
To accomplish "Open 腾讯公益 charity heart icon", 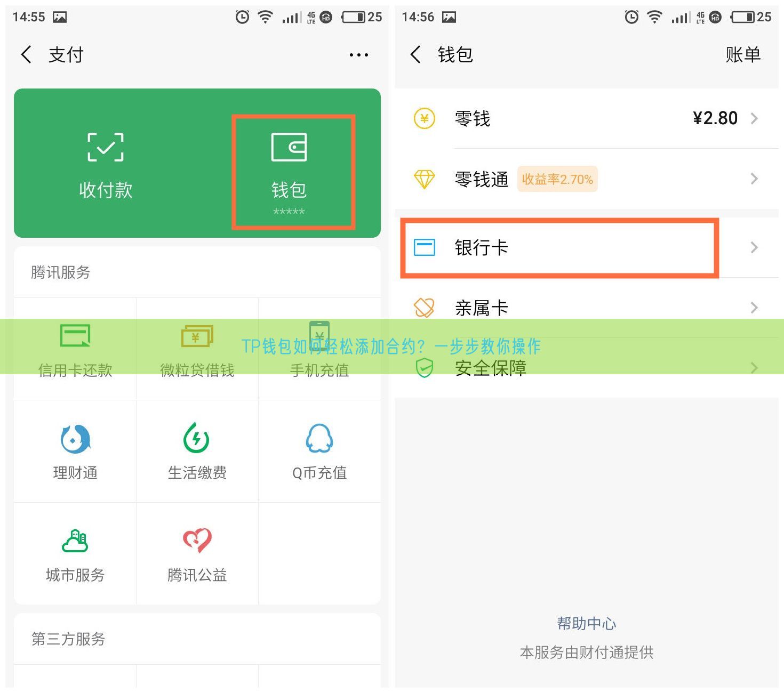I will [x=197, y=541].
